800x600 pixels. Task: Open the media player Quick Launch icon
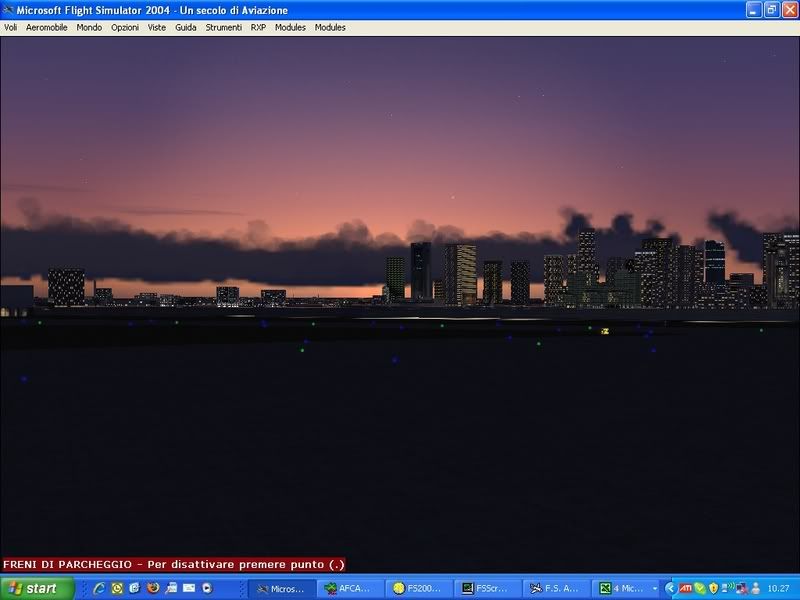(207, 588)
